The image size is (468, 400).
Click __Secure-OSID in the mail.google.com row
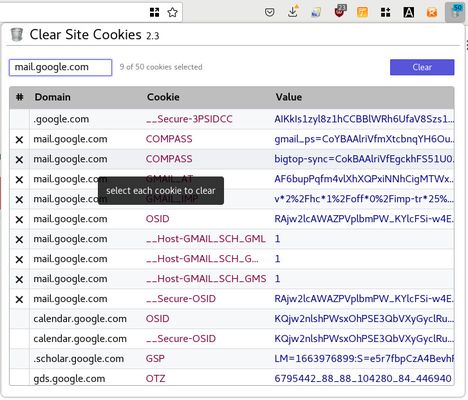click(x=181, y=299)
